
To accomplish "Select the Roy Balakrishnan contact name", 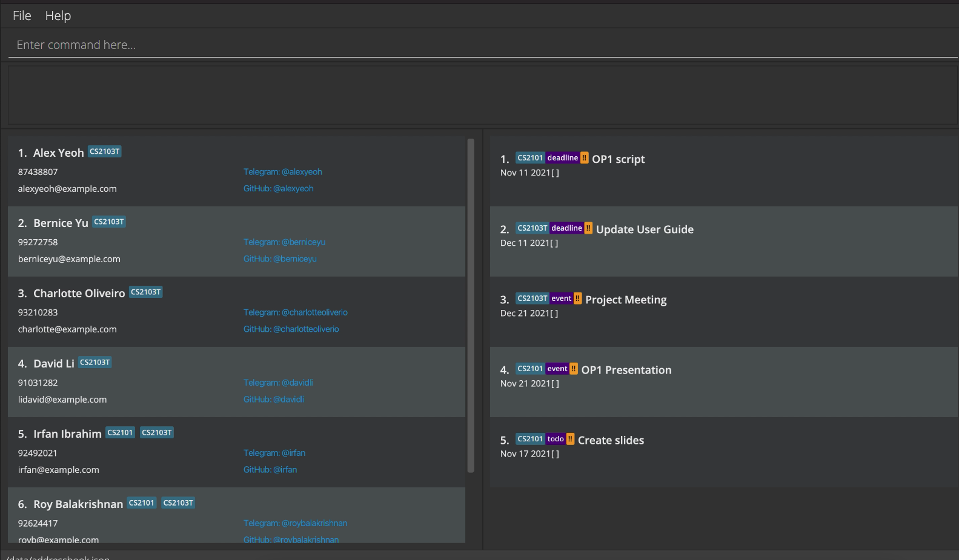I will (x=78, y=504).
